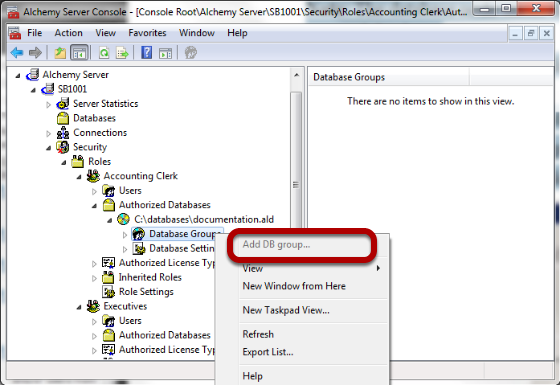The height and width of the screenshot is (385, 560).
Task: Expand the Server Statistics node
Action: click(x=49, y=105)
